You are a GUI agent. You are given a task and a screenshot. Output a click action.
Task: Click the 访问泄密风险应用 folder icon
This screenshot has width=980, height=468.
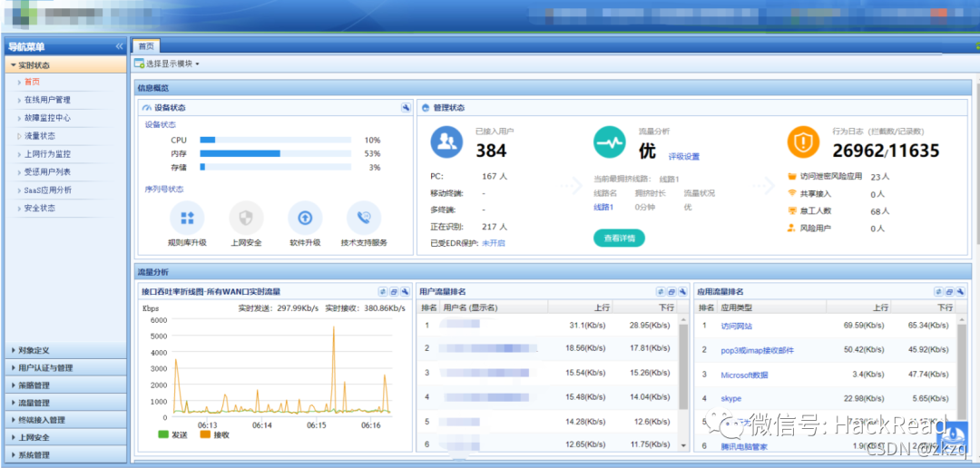coord(791,177)
